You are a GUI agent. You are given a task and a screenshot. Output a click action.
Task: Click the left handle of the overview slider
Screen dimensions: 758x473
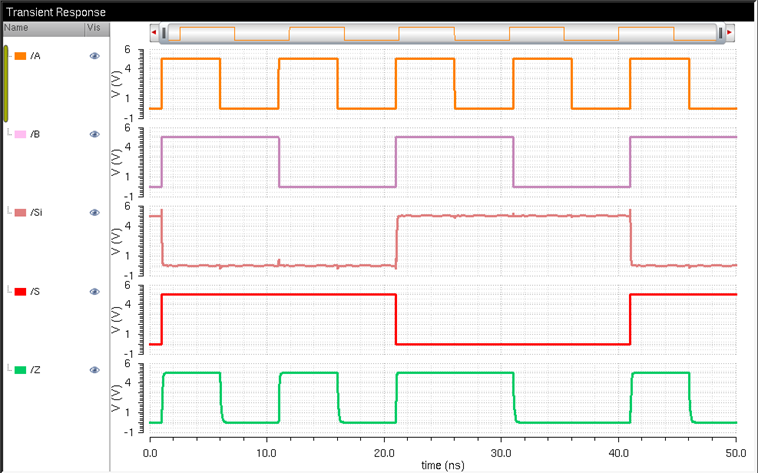tap(164, 33)
